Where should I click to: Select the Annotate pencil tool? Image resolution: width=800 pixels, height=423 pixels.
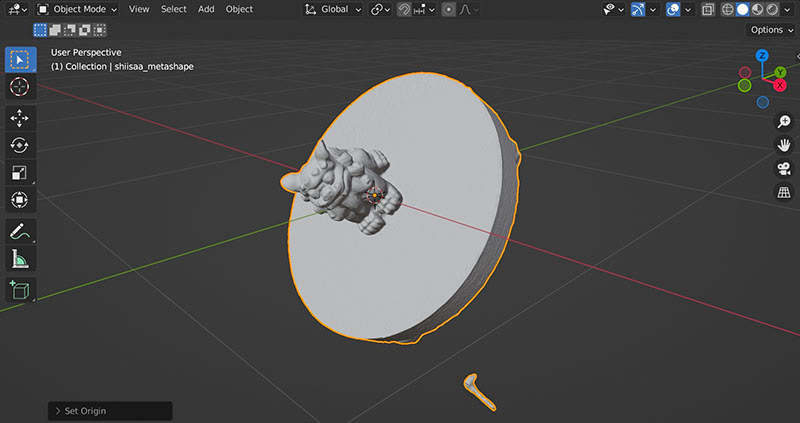[x=19, y=231]
